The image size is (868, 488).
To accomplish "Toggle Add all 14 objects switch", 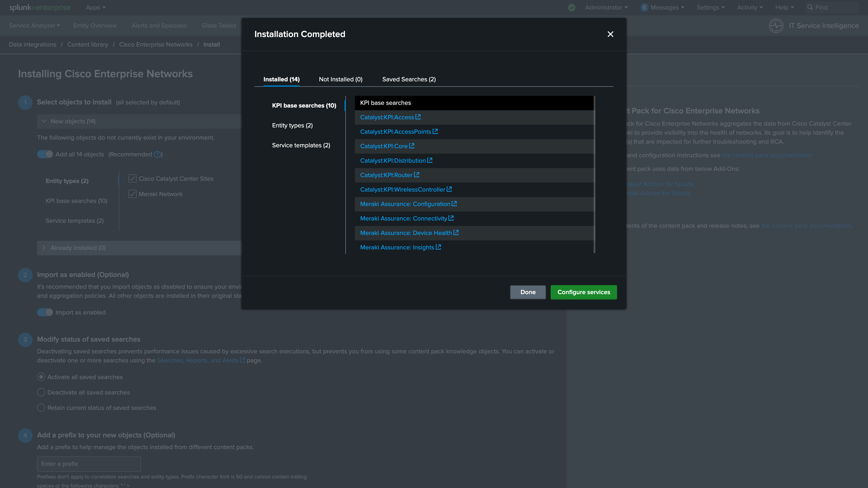I will coord(45,154).
